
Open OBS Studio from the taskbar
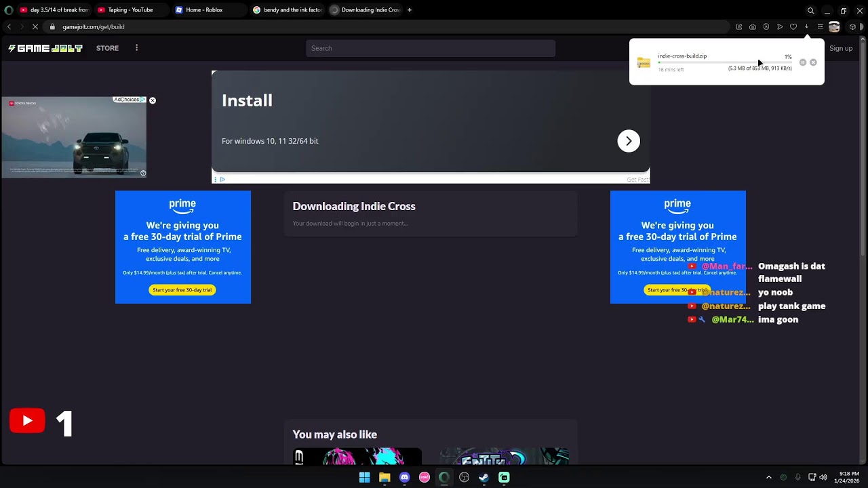coord(464,477)
